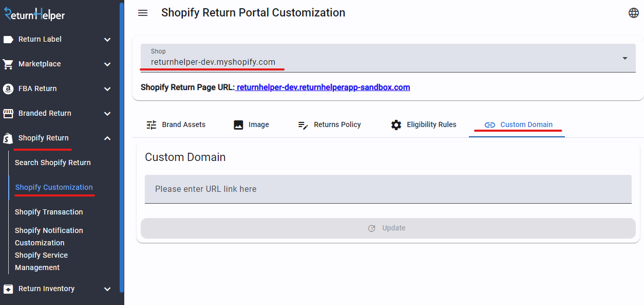This screenshot has height=305, width=644.
Task: Click the globe language icon
Action: 634,13
